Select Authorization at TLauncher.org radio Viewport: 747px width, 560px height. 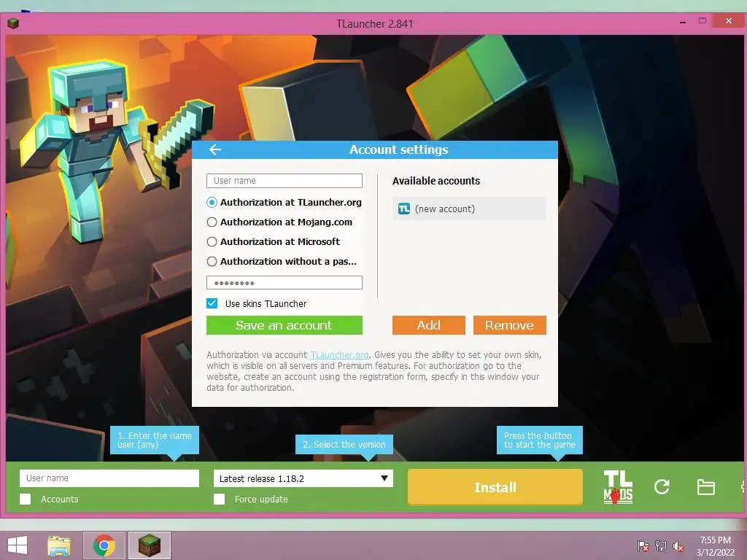pyautogui.click(x=212, y=203)
